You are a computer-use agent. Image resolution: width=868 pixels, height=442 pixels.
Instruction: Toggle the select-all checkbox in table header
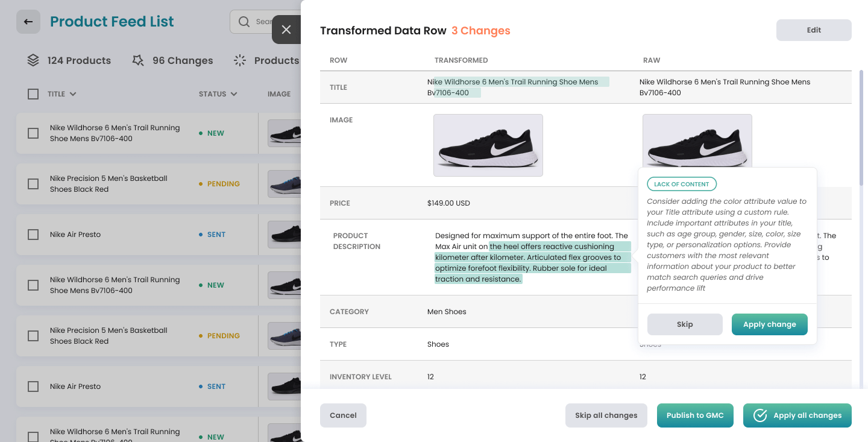pyautogui.click(x=33, y=94)
